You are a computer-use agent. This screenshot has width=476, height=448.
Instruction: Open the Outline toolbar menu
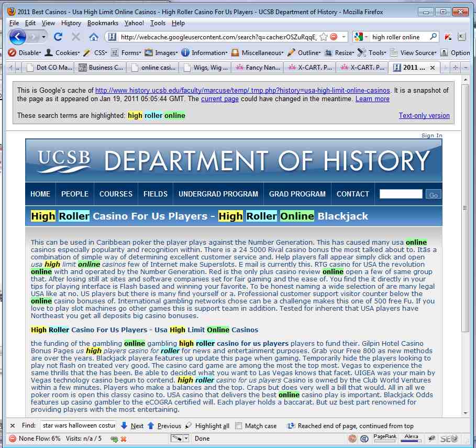point(304,53)
